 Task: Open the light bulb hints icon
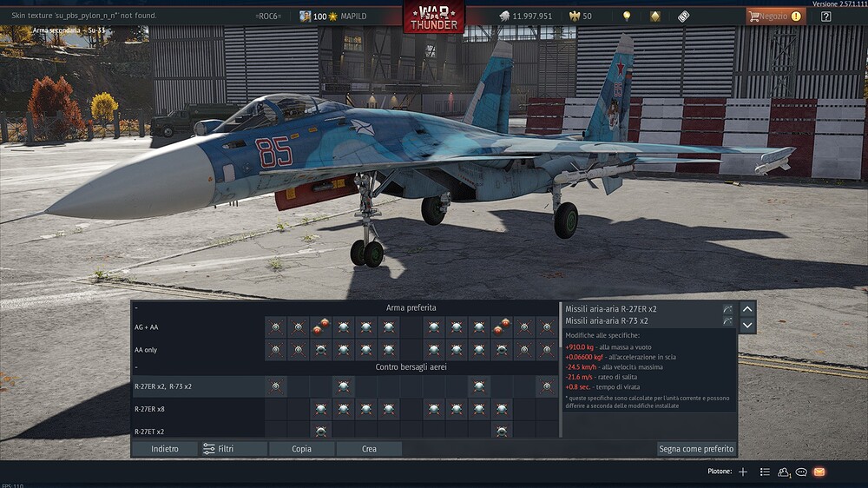pyautogui.click(x=627, y=16)
